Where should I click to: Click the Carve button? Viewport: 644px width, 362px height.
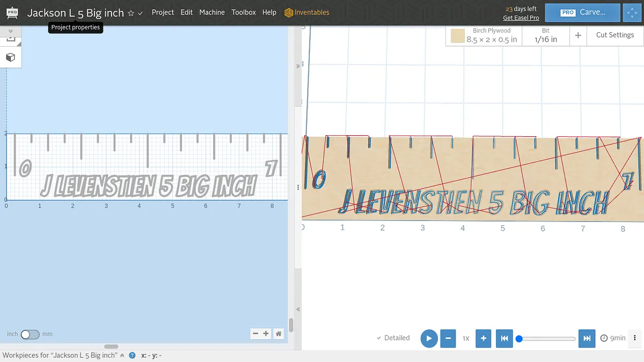pyautogui.click(x=583, y=12)
